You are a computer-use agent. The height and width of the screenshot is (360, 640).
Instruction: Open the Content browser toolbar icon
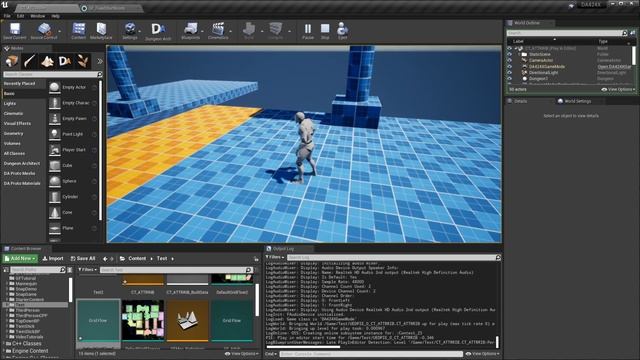[x=78, y=29]
